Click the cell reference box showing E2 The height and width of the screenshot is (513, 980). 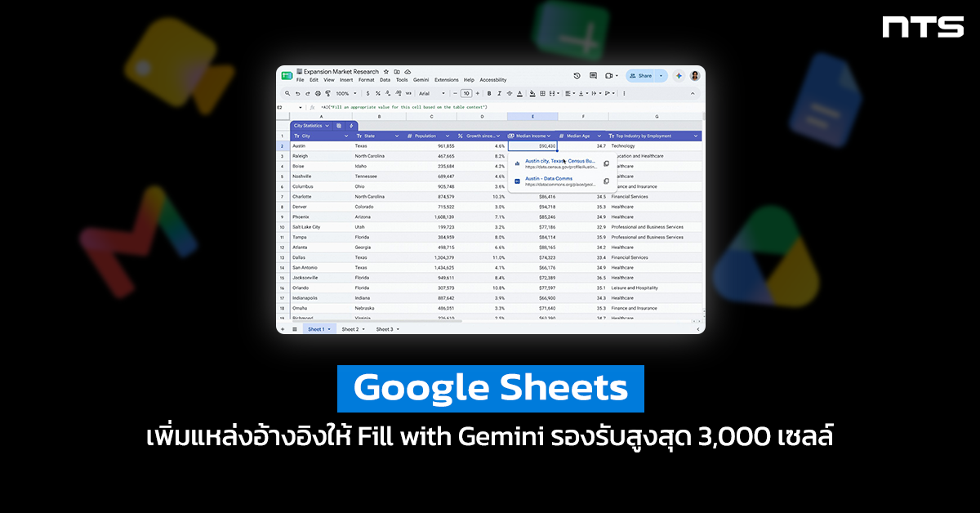coord(291,107)
